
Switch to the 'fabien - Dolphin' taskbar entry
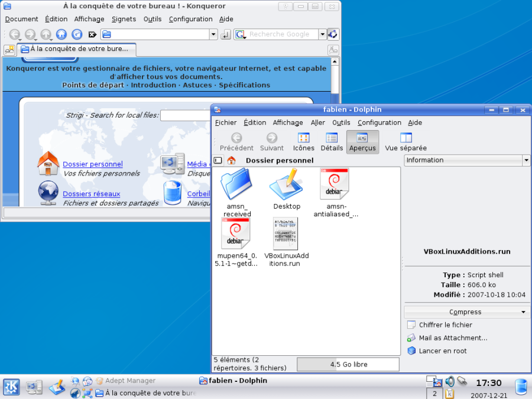tap(233, 381)
